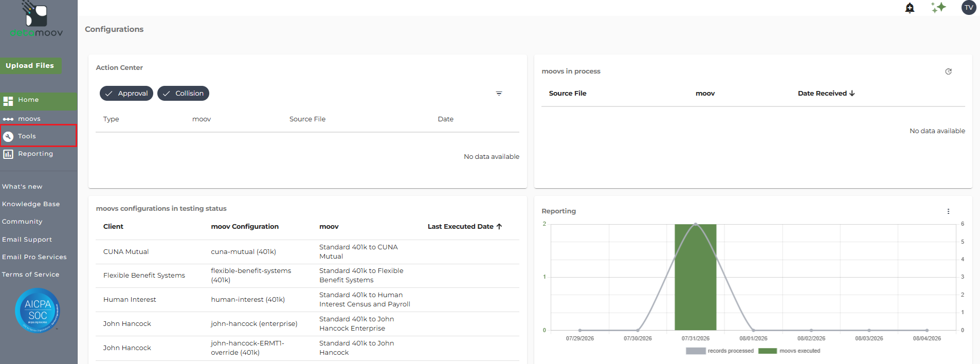Image resolution: width=980 pixels, height=364 pixels.
Task: Select the CUNA Mutual client row
Action: (307, 252)
